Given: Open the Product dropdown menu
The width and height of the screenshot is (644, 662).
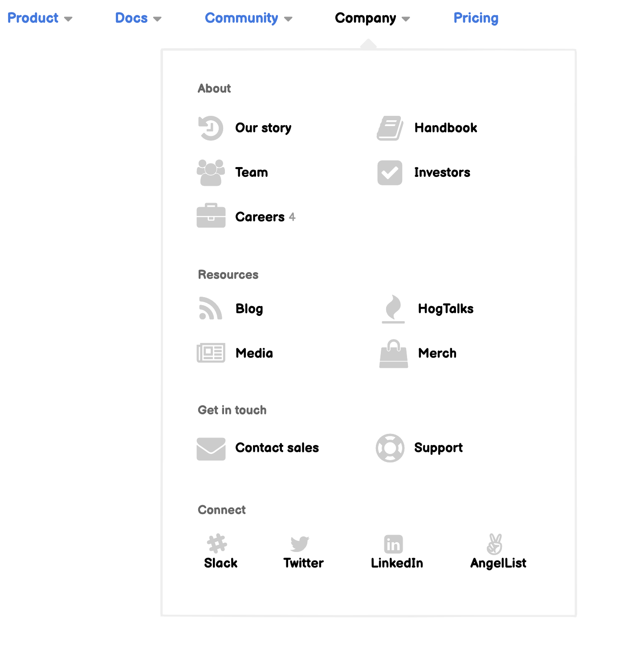Looking at the screenshot, I should coord(40,18).
